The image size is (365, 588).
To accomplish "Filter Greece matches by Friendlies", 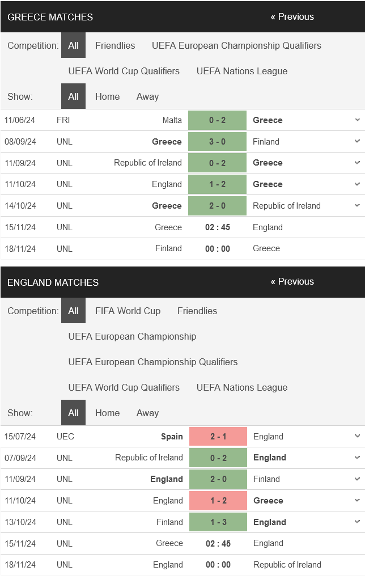I will coord(115,45).
